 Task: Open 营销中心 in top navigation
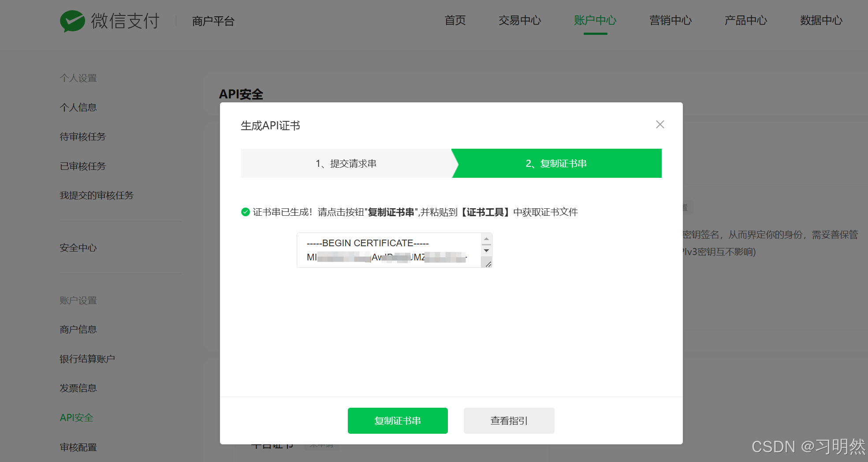[671, 20]
